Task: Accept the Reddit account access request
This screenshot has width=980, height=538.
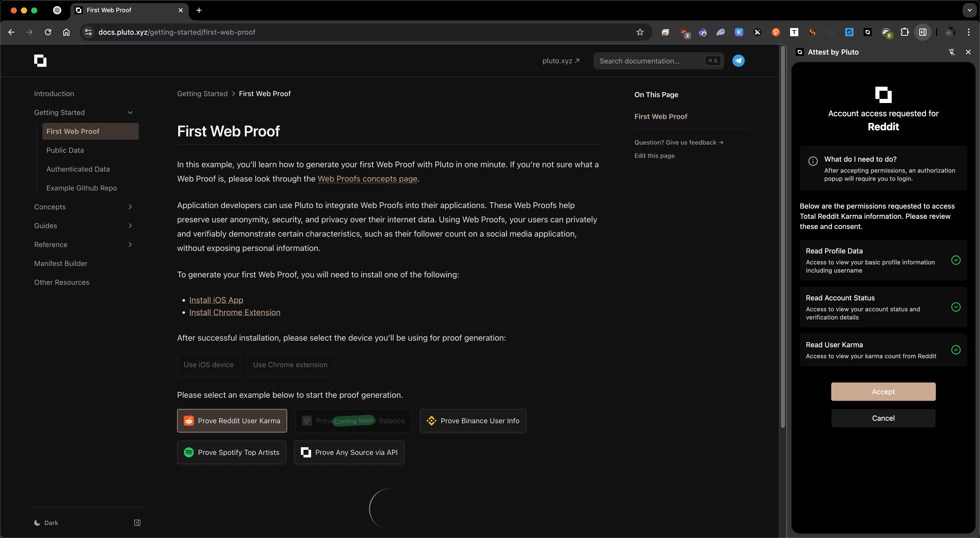Action: (x=883, y=392)
